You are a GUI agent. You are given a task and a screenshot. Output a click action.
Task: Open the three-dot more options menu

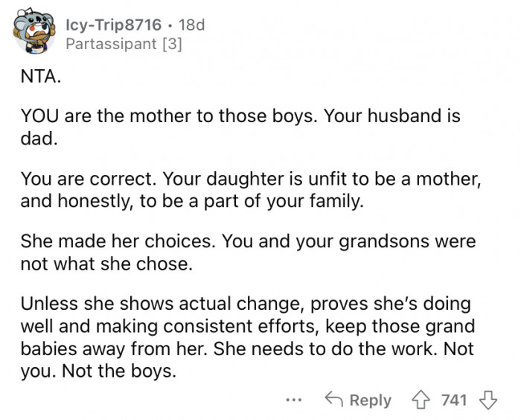(294, 400)
